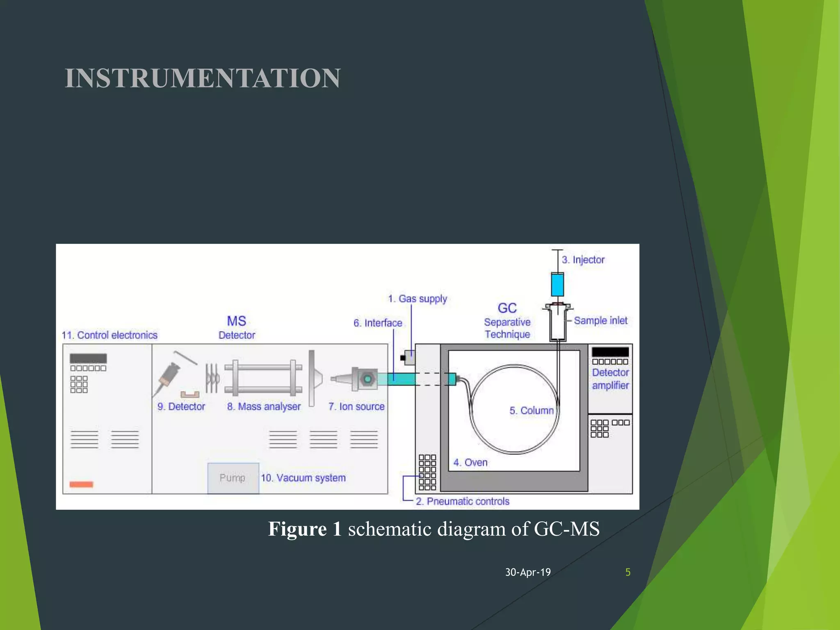The image size is (840, 630).
Task: Click the 'Detector amplifier' label
Action: click(x=610, y=379)
